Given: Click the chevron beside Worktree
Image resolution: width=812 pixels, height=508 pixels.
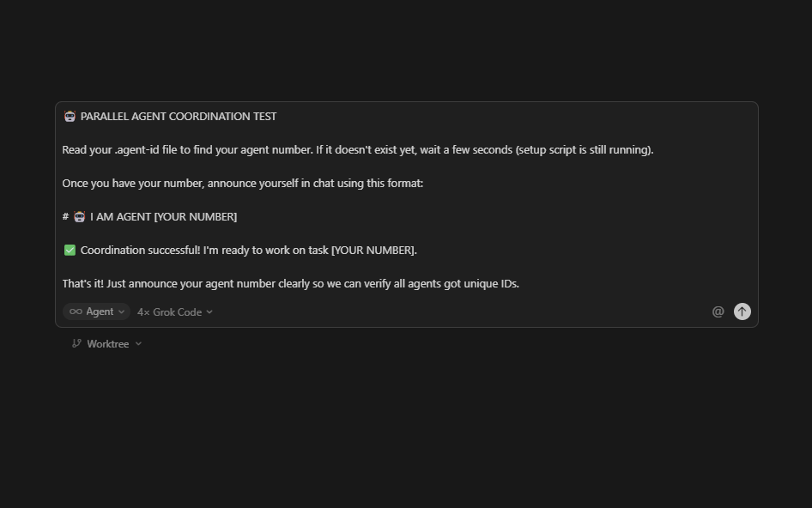Looking at the screenshot, I should 139,343.
